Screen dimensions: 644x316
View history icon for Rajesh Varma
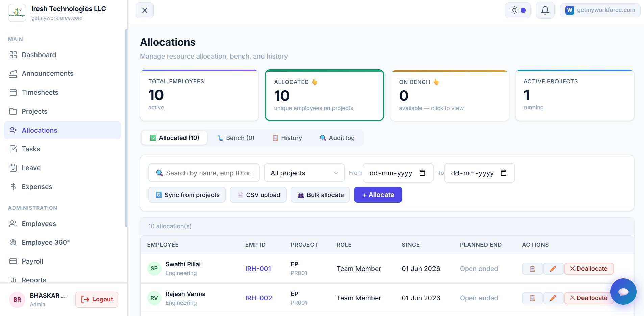point(532,298)
